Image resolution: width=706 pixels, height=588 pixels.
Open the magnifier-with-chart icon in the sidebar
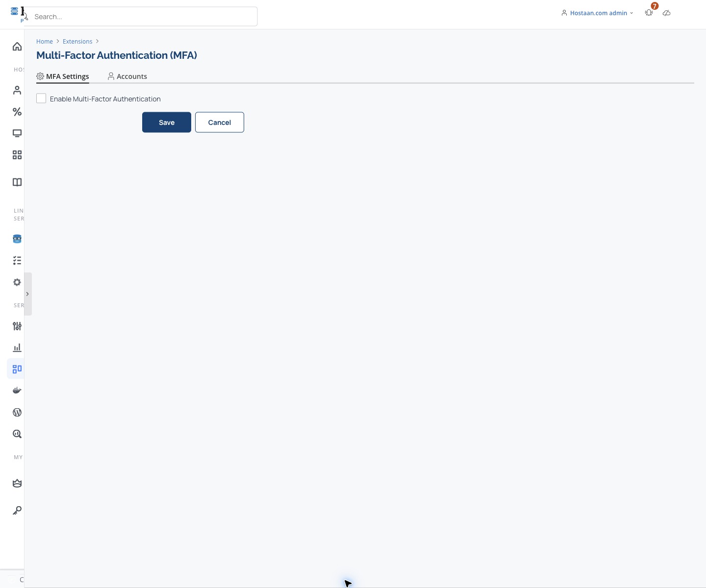pyautogui.click(x=17, y=434)
